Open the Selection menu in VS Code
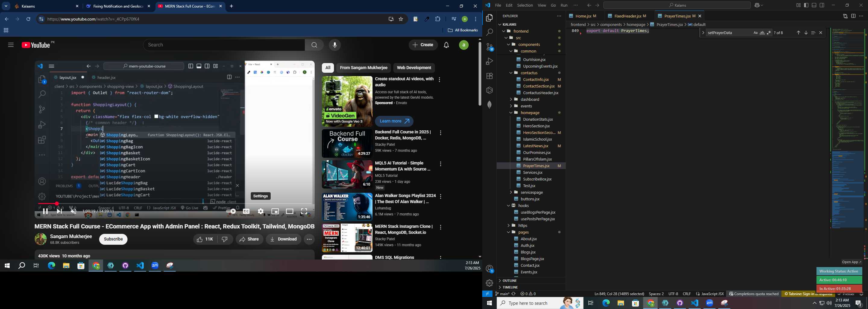Viewport: 868px width, 309px height. (x=525, y=5)
